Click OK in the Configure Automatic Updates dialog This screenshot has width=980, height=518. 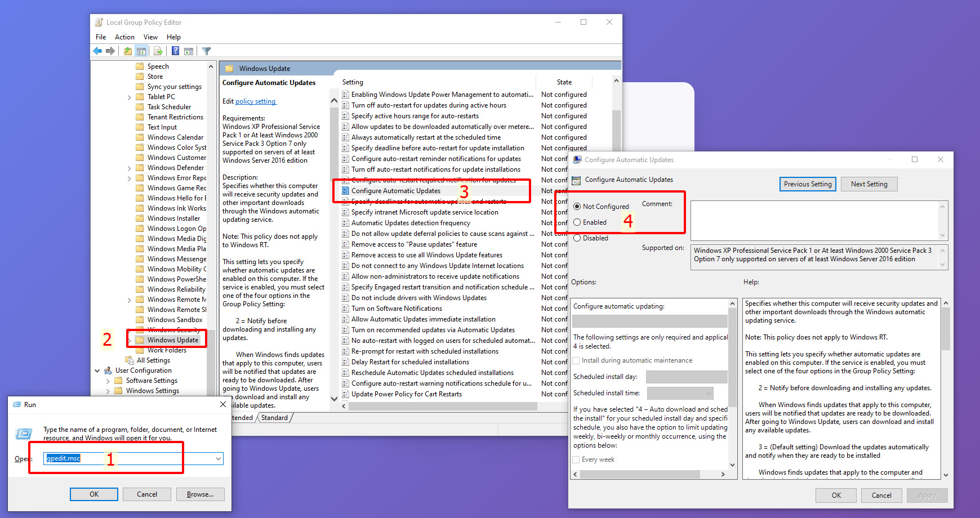[836, 495]
